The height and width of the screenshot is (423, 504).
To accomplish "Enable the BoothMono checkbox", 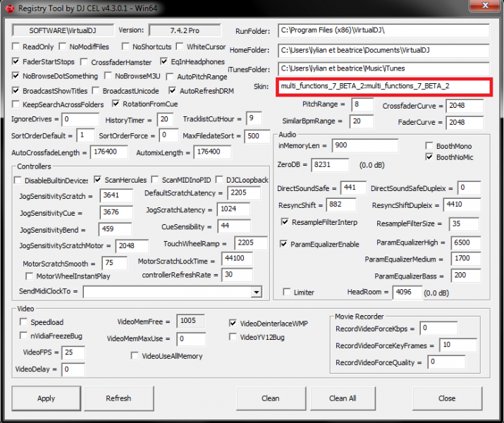I will tap(429, 146).
